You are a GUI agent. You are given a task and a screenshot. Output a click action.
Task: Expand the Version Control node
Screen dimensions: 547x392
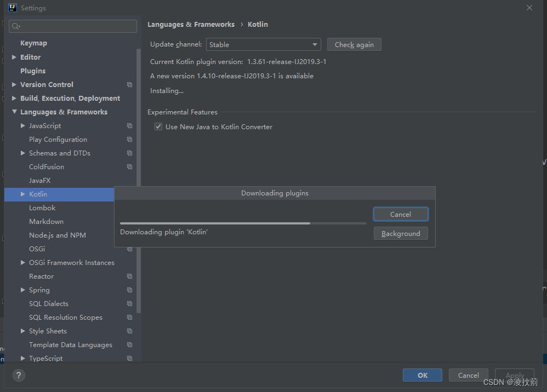tap(14, 85)
